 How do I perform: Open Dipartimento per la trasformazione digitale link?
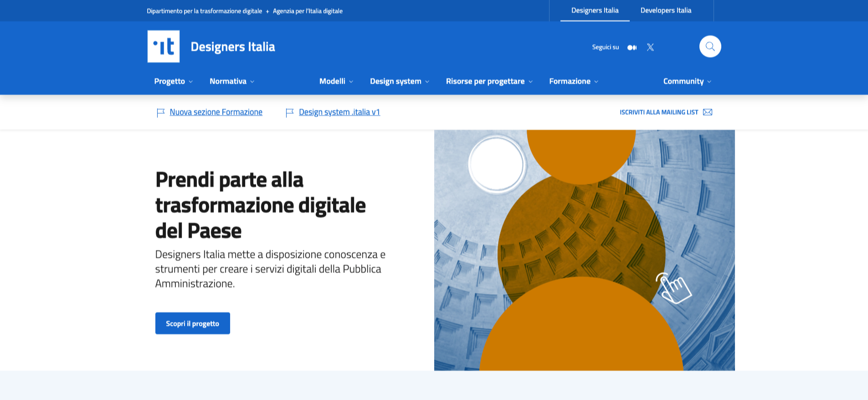click(x=204, y=11)
